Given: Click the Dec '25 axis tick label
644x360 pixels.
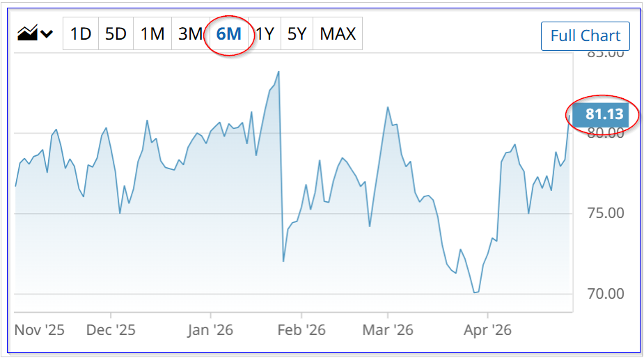Looking at the screenshot, I should pyautogui.click(x=111, y=330).
